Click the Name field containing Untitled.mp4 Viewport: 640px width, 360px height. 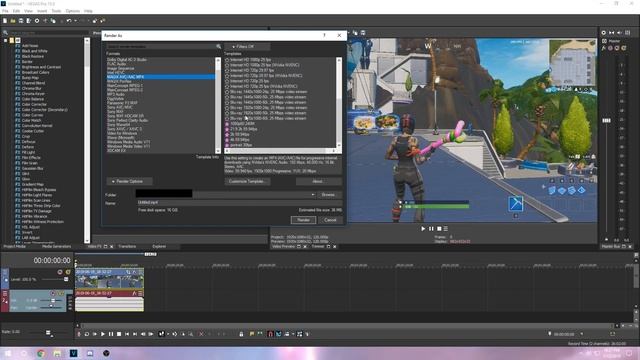239,202
